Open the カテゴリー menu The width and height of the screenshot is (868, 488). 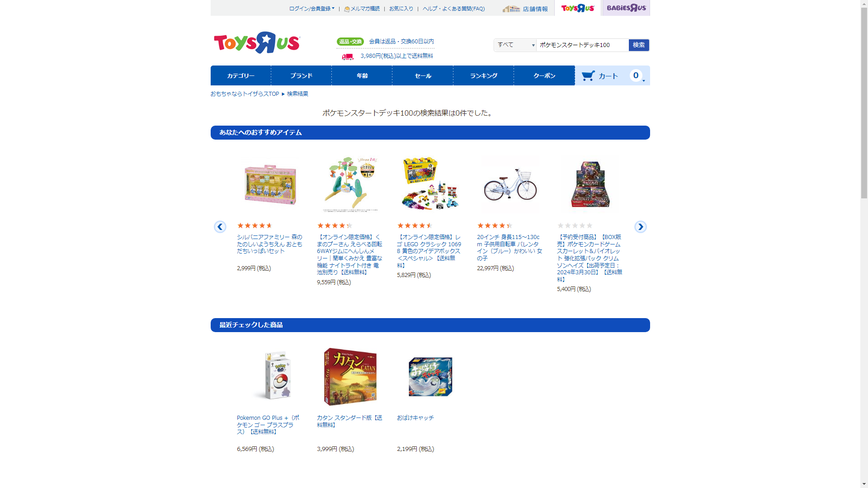coord(241,75)
